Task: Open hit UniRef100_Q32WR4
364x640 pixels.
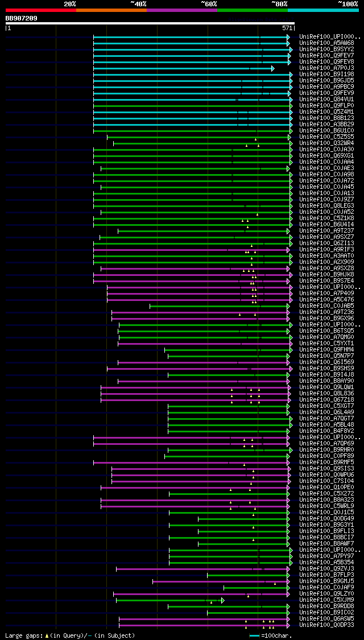Action: pyautogui.click(x=327, y=143)
